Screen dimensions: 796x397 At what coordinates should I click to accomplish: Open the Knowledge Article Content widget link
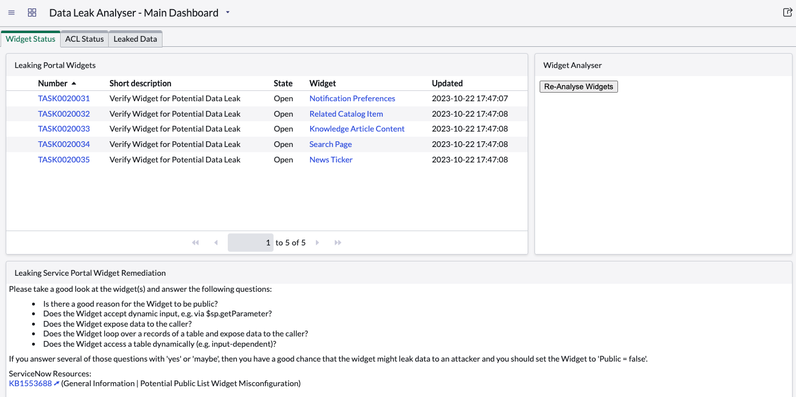[357, 129]
